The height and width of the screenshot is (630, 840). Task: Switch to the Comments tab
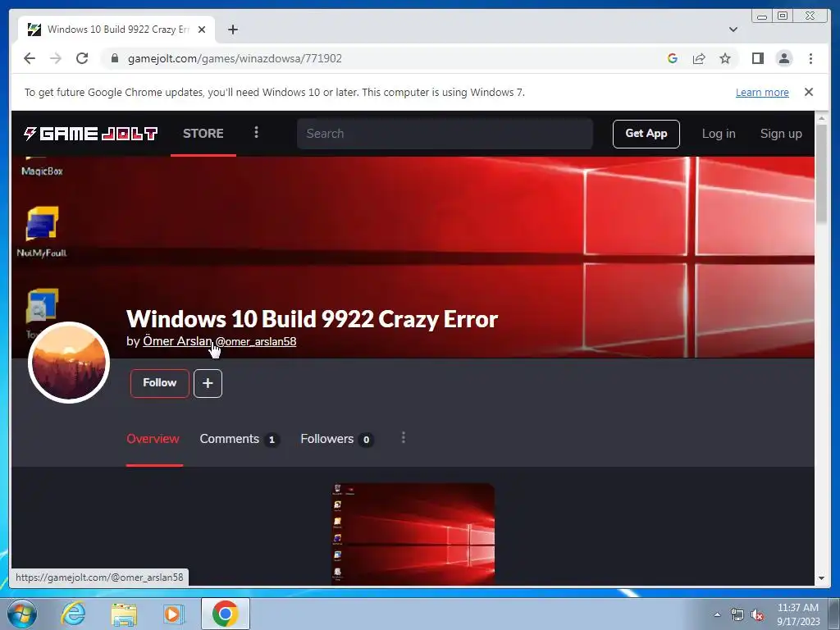(240, 439)
